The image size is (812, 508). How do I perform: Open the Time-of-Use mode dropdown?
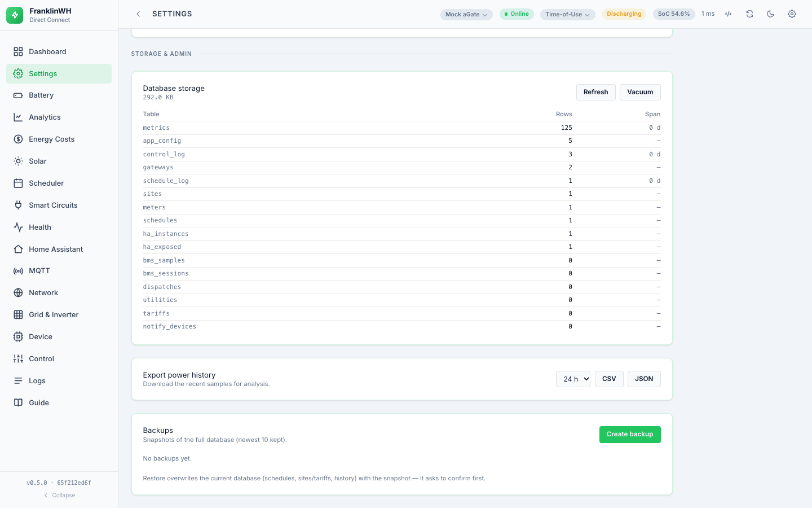[x=567, y=15]
